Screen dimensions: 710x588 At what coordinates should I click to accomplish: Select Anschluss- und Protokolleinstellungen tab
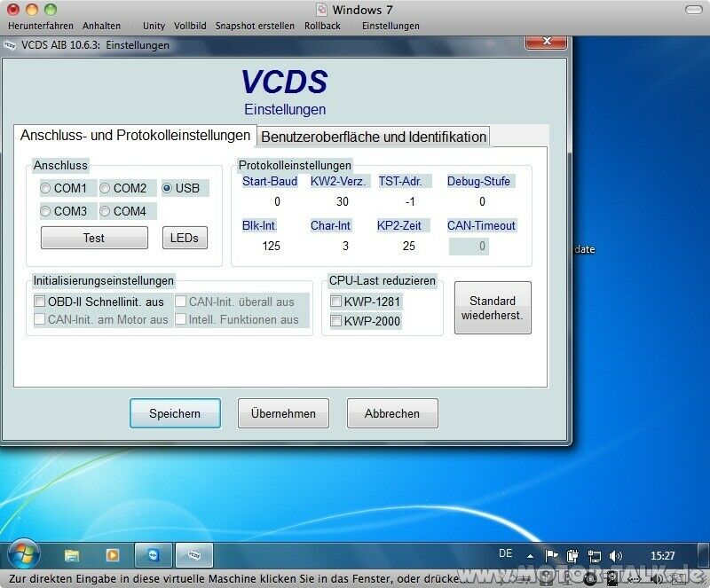point(135,135)
